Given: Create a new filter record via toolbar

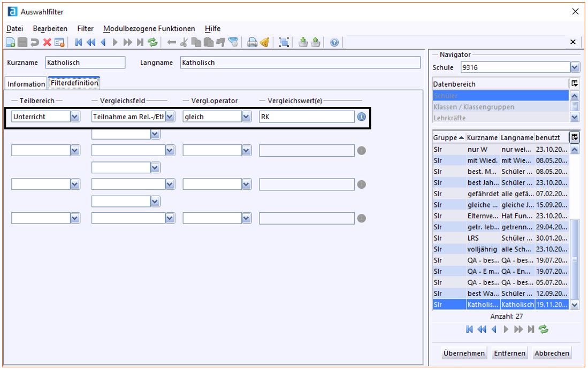Looking at the screenshot, I should click(11, 42).
